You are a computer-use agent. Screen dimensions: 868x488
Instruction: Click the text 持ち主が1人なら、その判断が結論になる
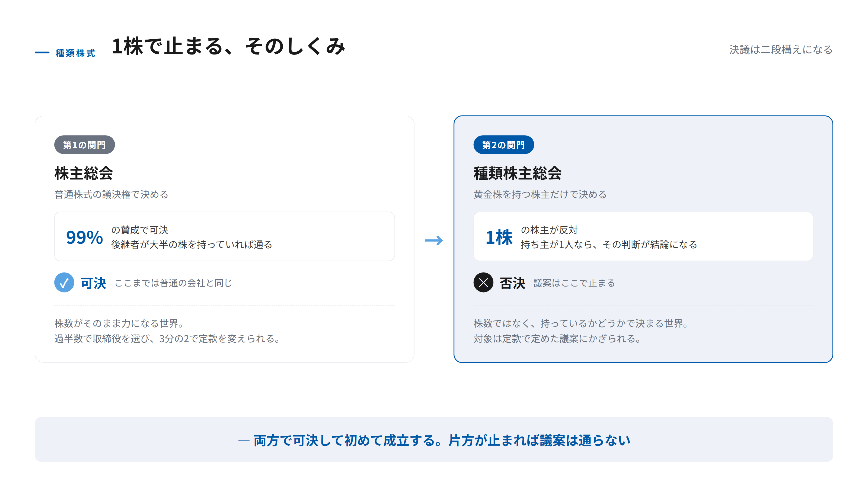(608, 245)
